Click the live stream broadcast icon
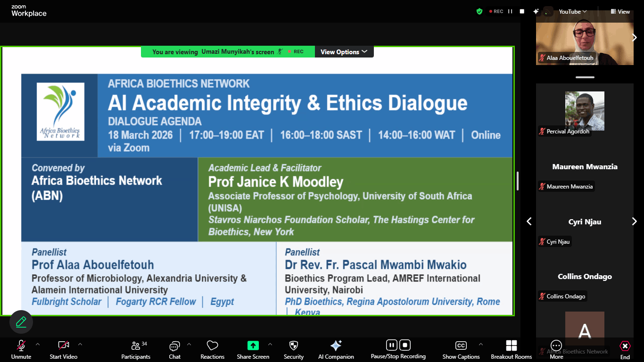Viewport: 644px width, 362px height. 548,11
